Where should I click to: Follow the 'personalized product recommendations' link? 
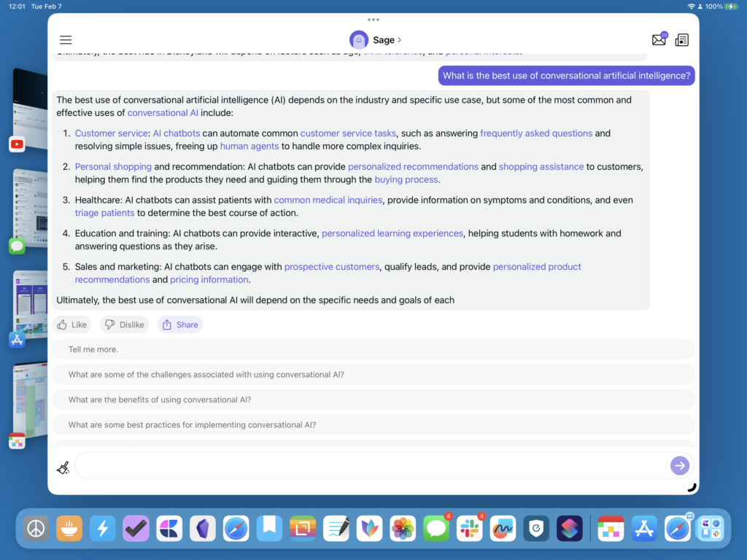pos(537,267)
